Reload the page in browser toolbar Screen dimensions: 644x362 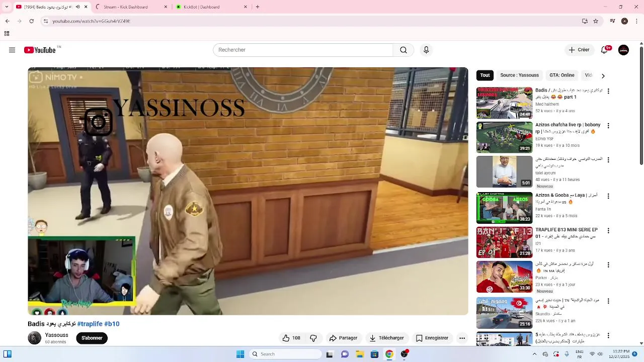point(31,21)
